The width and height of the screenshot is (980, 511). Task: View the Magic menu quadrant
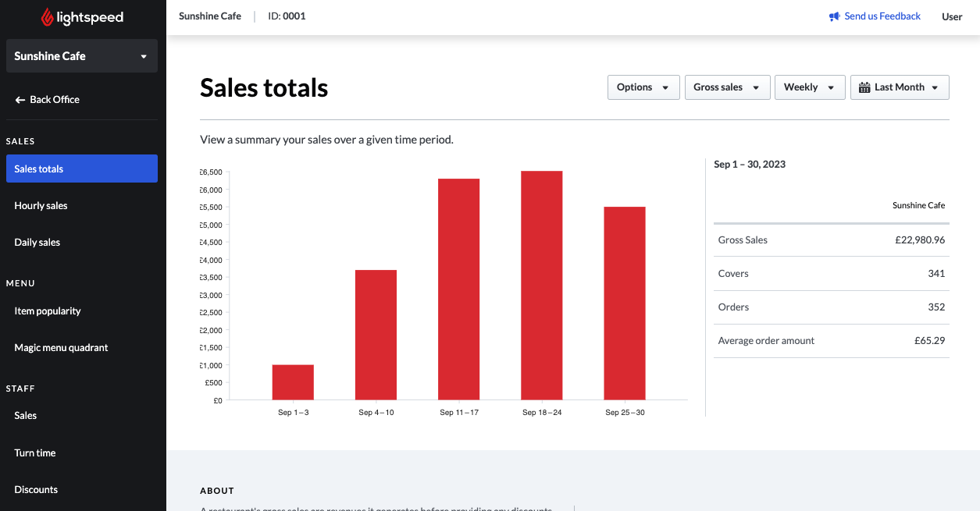pos(82,348)
